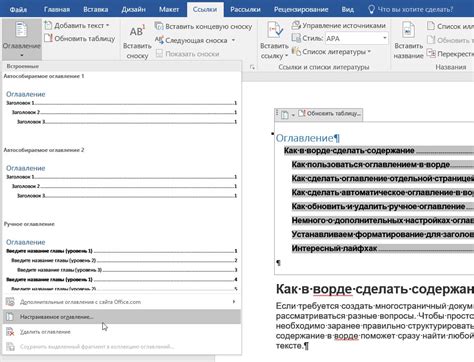Click the Оглавление heading in the document

click(x=305, y=138)
